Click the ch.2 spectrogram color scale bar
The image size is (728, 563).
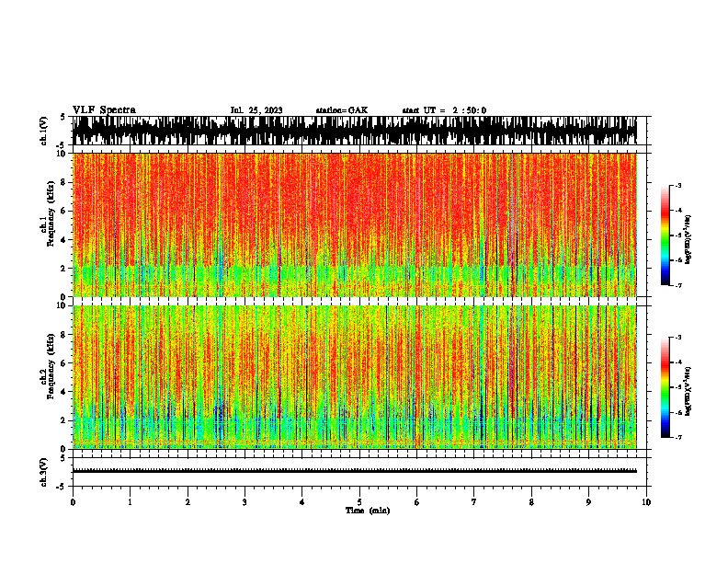coord(665,387)
